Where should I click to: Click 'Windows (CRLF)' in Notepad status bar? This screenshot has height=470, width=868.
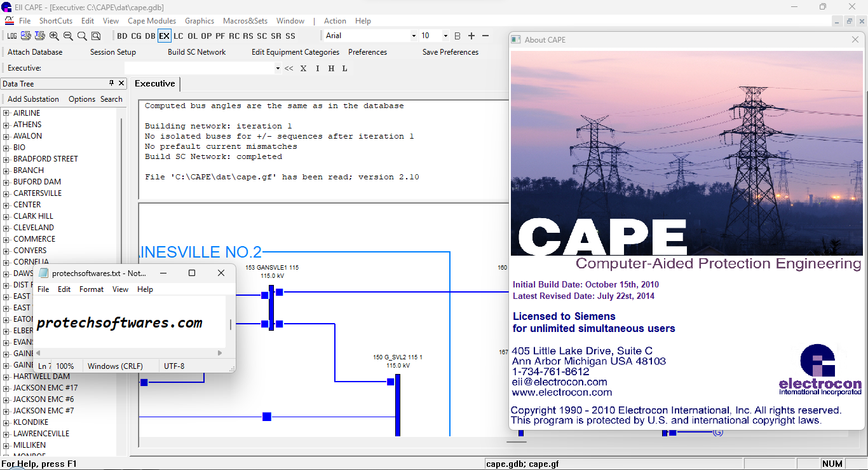pyautogui.click(x=115, y=366)
